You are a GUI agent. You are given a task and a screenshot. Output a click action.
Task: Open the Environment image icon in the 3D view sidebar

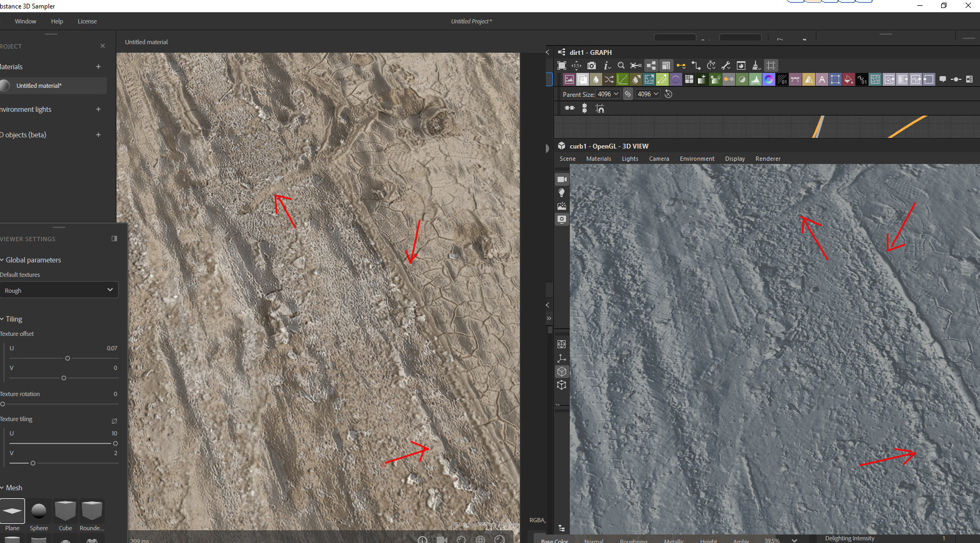tap(562, 206)
